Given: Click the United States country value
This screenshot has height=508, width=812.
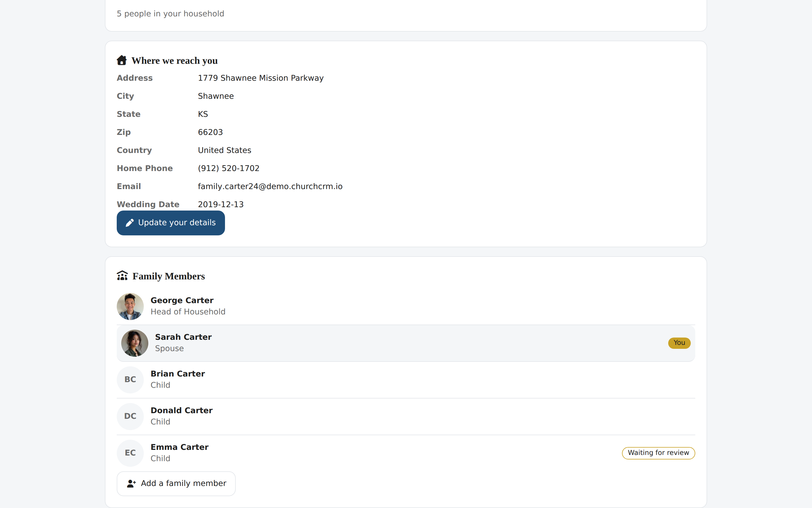Looking at the screenshot, I should [224, 150].
